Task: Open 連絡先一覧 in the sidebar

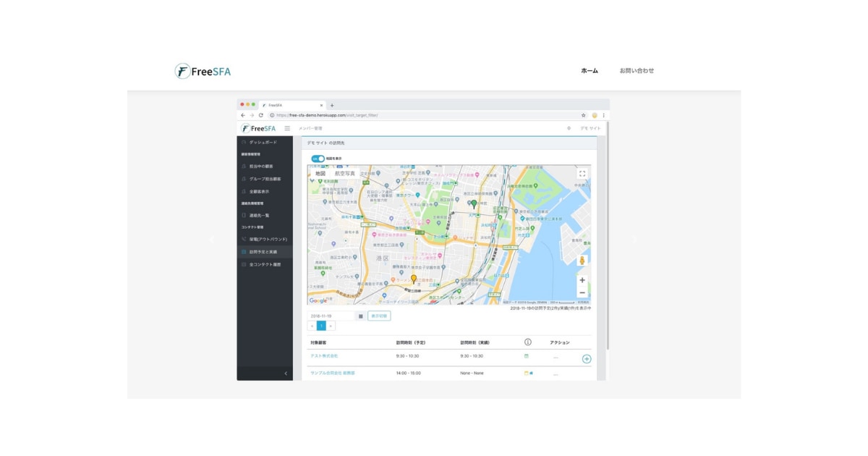Action: [259, 216]
